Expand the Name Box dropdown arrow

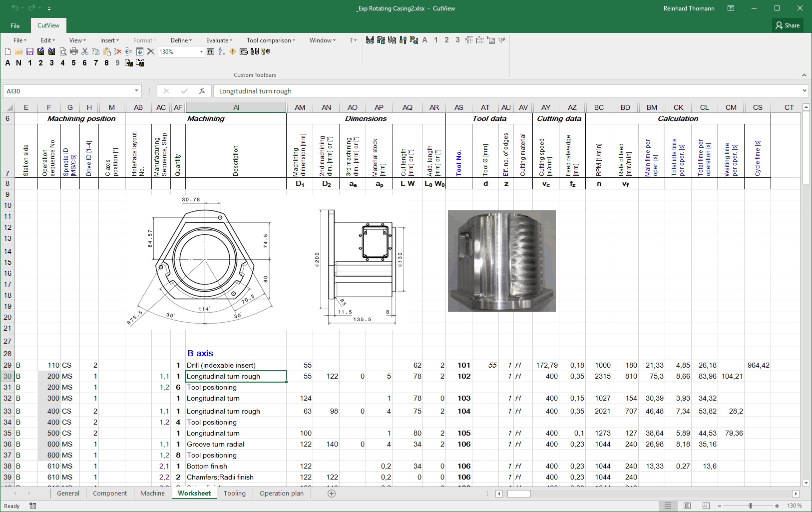[136, 91]
